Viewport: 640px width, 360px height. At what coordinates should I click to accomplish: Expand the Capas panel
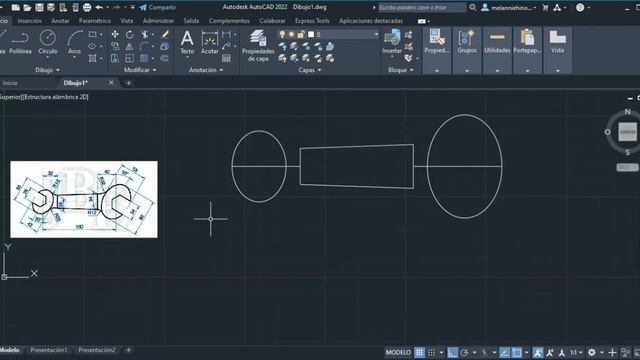pyautogui.click(x=309, y=70)
